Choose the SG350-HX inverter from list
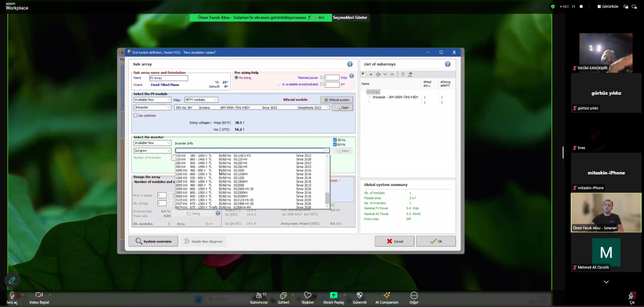The height and width of the screenshot is (307, 644). point(240,167)
